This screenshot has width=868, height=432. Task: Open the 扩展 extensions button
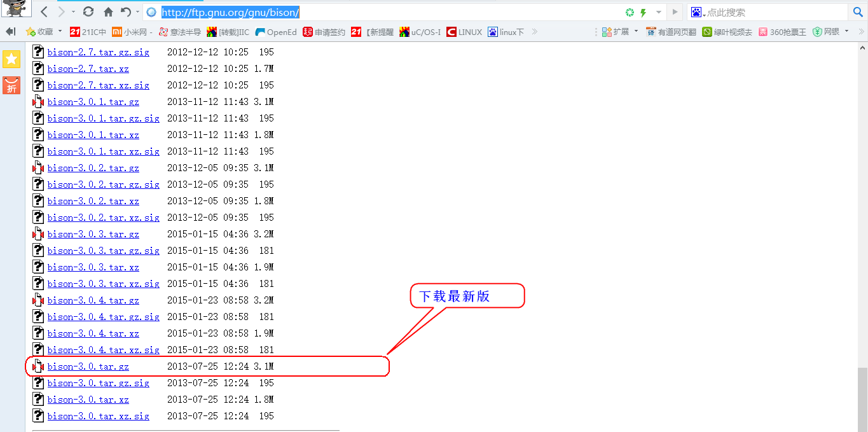click(615, 32)
